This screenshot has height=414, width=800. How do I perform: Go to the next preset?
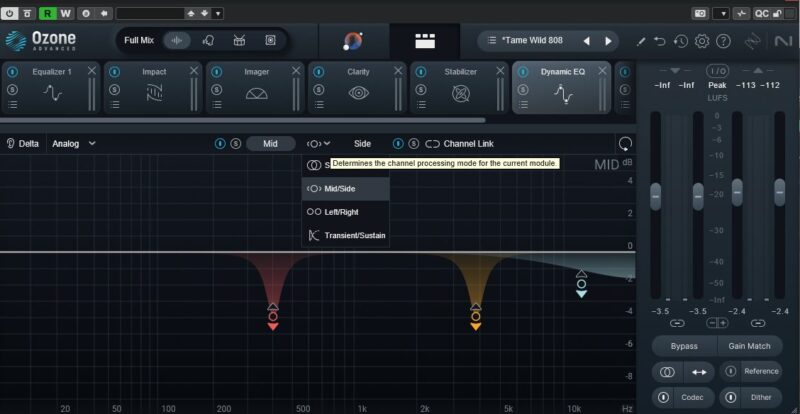point(608,41)
